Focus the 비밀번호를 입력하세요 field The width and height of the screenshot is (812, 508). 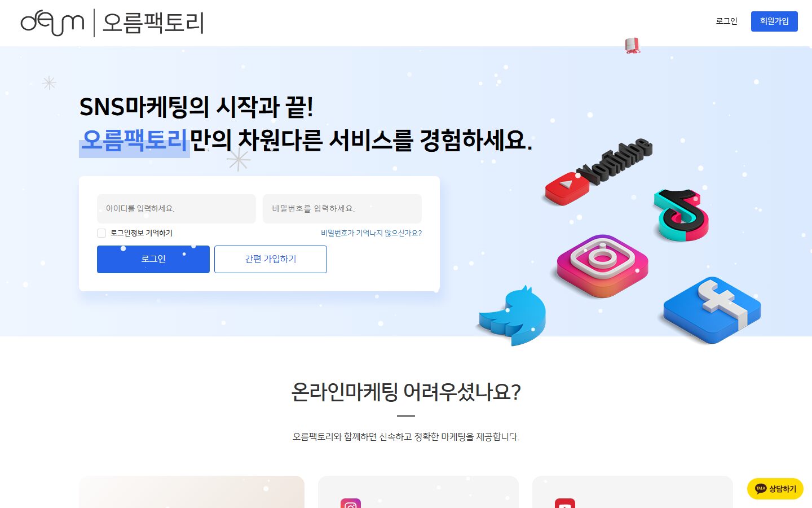click(x=342, y=209)
